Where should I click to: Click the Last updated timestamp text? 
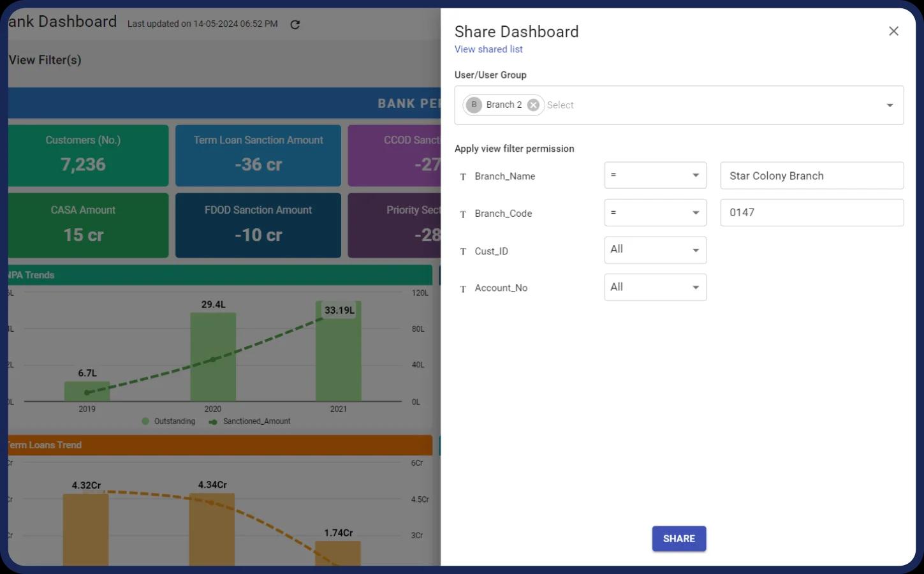coord(203,24)
